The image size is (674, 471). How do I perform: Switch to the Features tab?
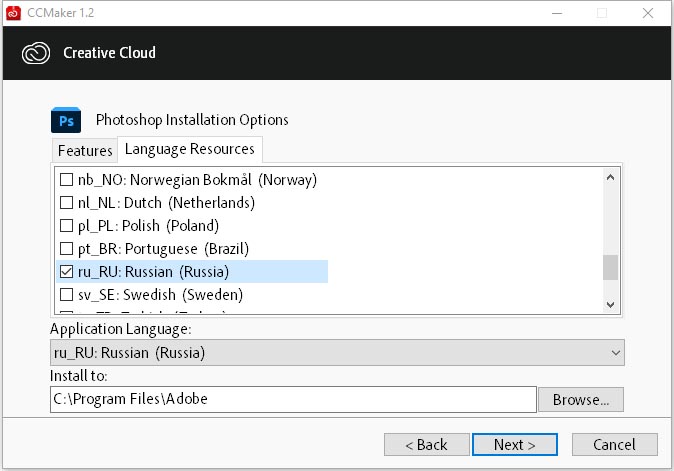pyautogui.click(x=85, y=150)
